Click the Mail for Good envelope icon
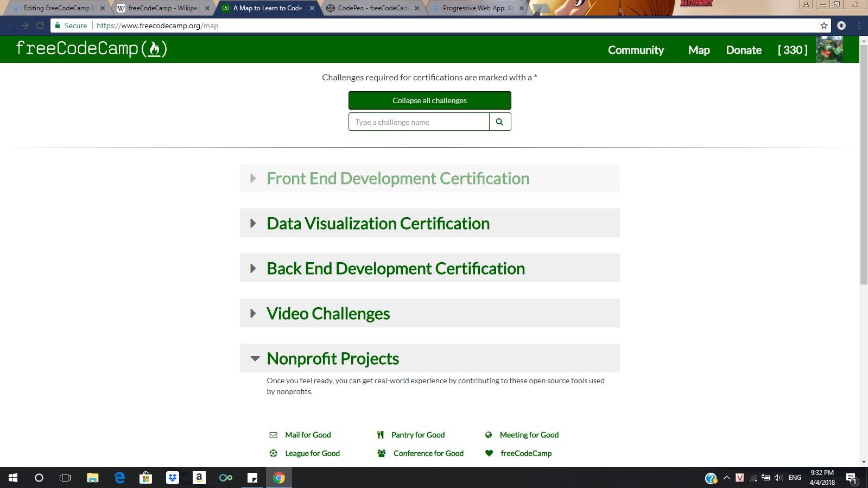 (274, 435)
